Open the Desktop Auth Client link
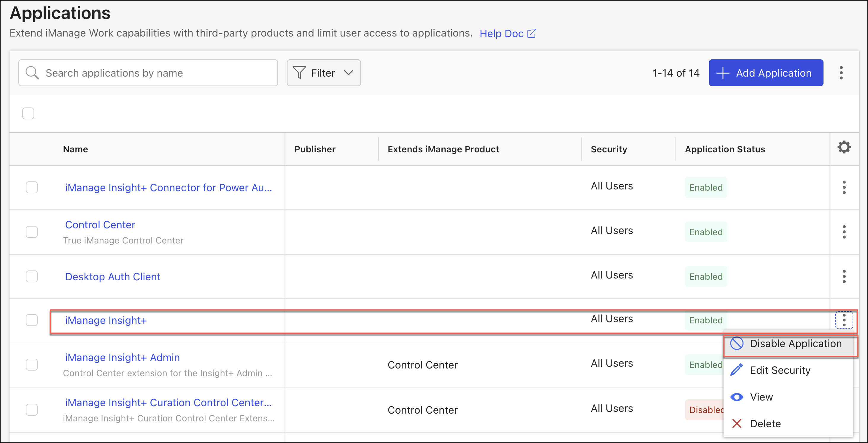Image resolution: width=868 pixels, height=443 pixels. [x=112, y=276]
